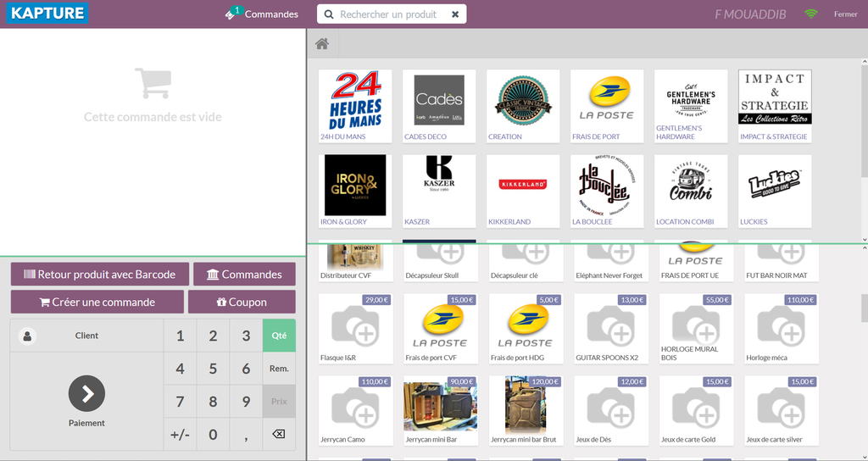Viewport: 868px width, 461px height.
Task: Click numpad key 7
Action: (x=180, y=401)
